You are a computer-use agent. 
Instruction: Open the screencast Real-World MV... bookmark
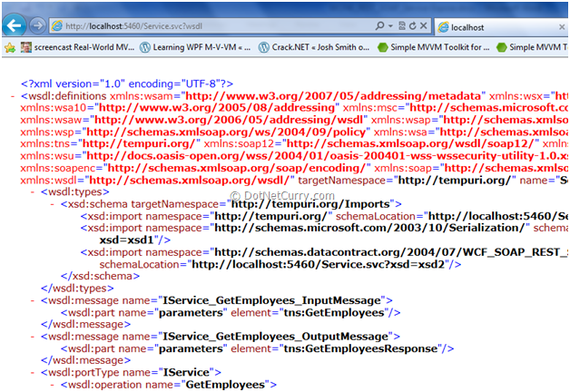77,47
